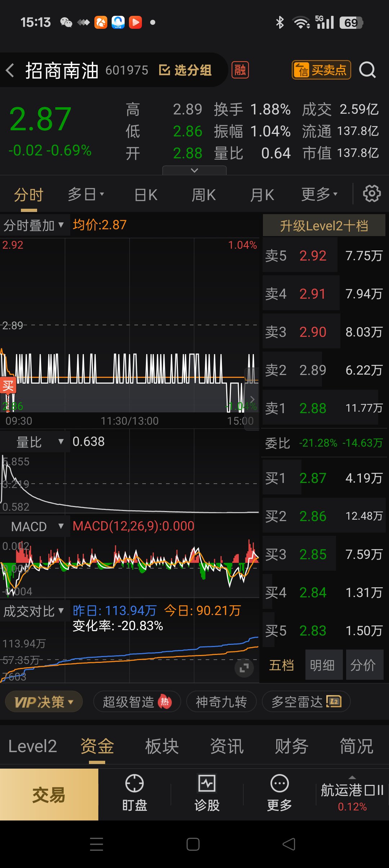Select 买1 price 2.87 row
Viewport: 389px width, 868px height.
click(324, 478)
